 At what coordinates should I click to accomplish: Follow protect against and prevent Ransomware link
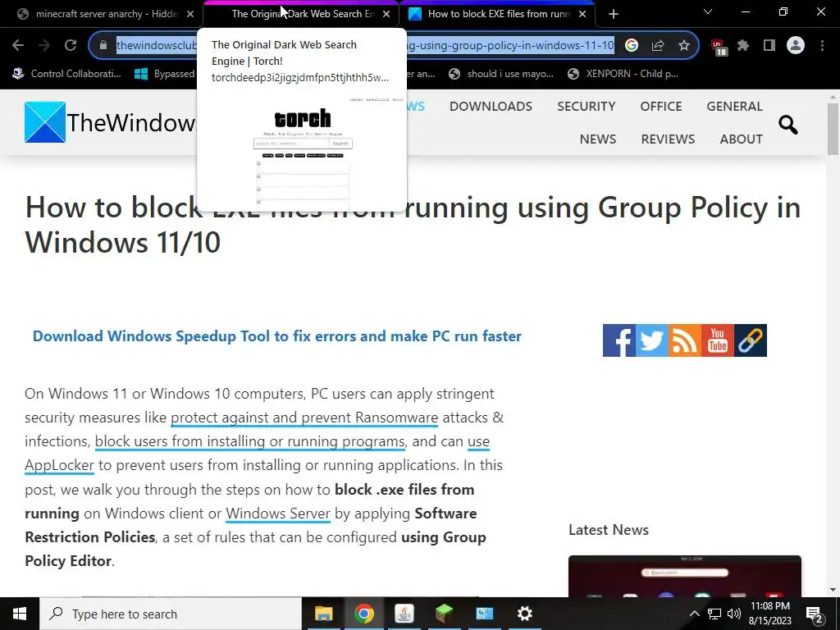click(x=304, y=418)
